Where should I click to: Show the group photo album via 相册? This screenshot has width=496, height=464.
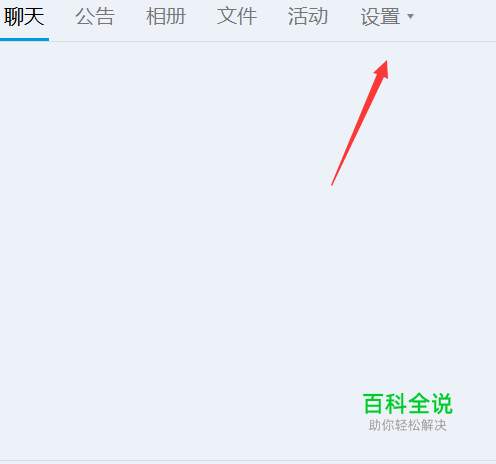(x=166, y=16)
